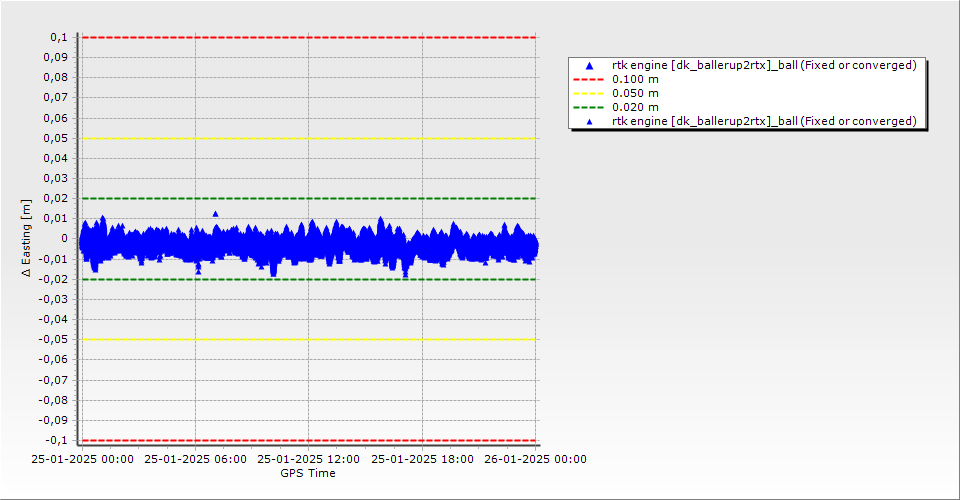The height and width of the screenshot is (500, 960).
Task: Click the '26-01-2025 00:00' time axis label
Action: [536, 459]
